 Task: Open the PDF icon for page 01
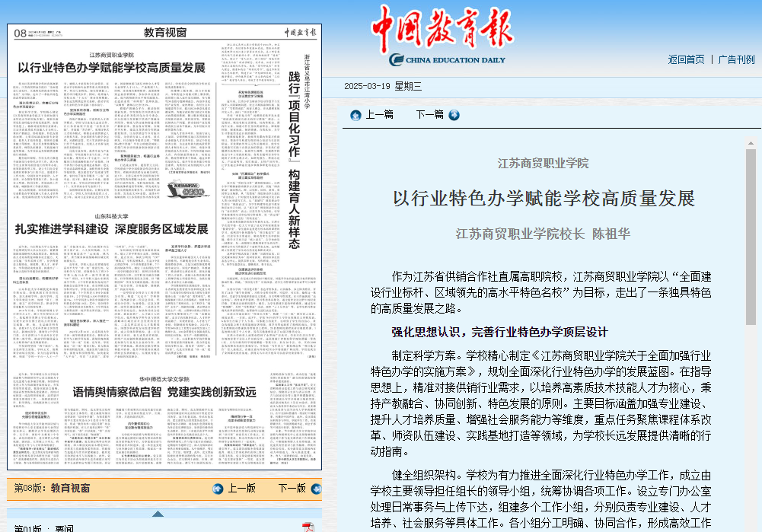pyautogui.click(x=308, y=527)
